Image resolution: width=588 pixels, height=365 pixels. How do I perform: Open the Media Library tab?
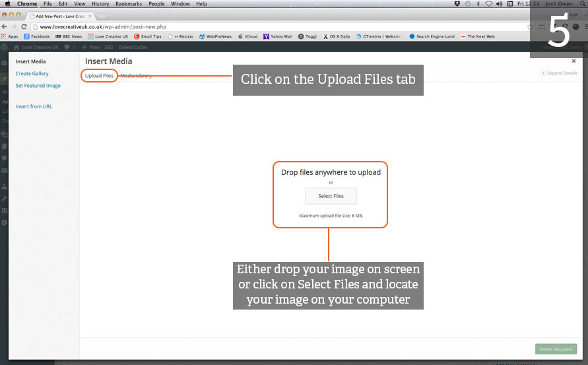[137, 76]
